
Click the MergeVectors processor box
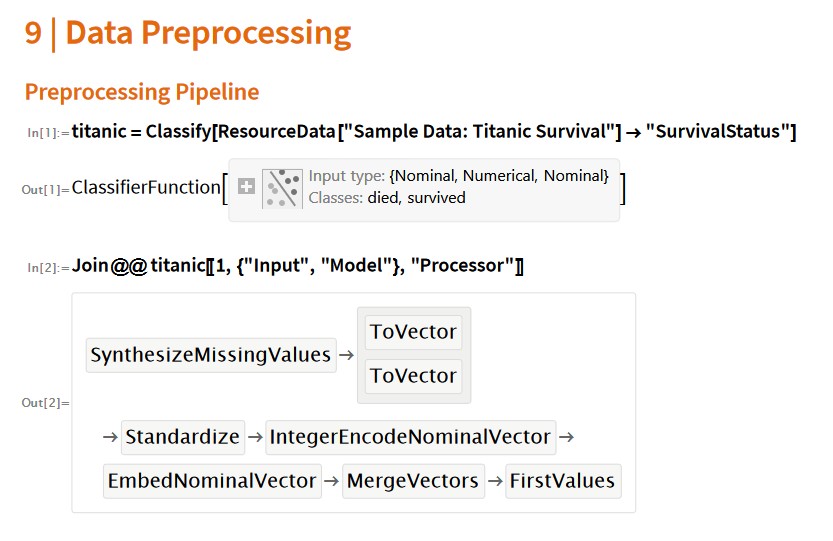click(413, 481)
